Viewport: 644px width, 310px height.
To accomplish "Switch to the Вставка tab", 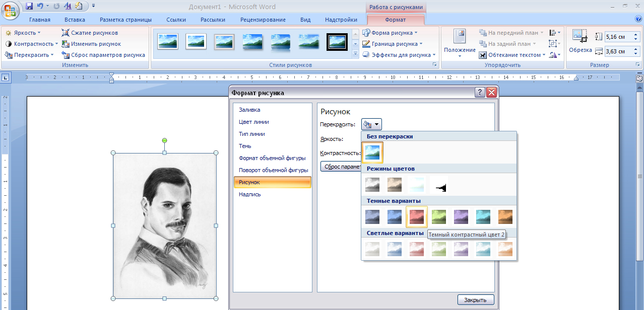I will point(75,20).
